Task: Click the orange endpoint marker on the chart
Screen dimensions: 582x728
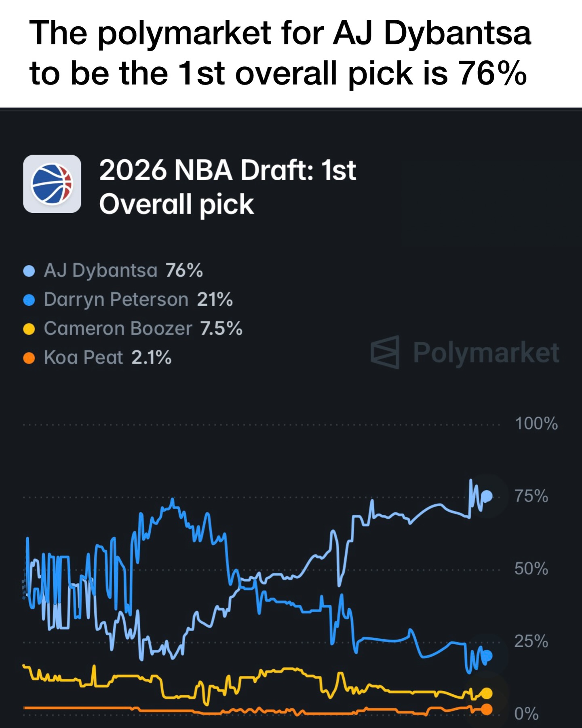Action: [487, 709]
